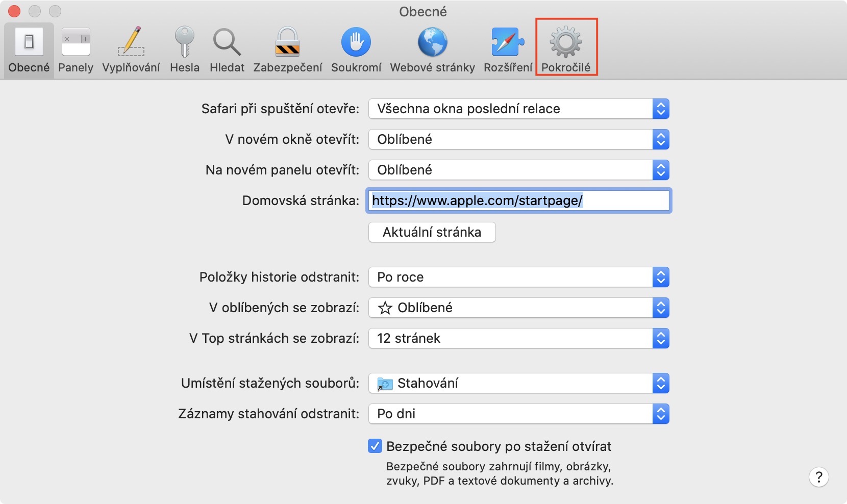Click the Položky historie odstranit label
This screenshot has height=504, width=847.
pos(279,277)
